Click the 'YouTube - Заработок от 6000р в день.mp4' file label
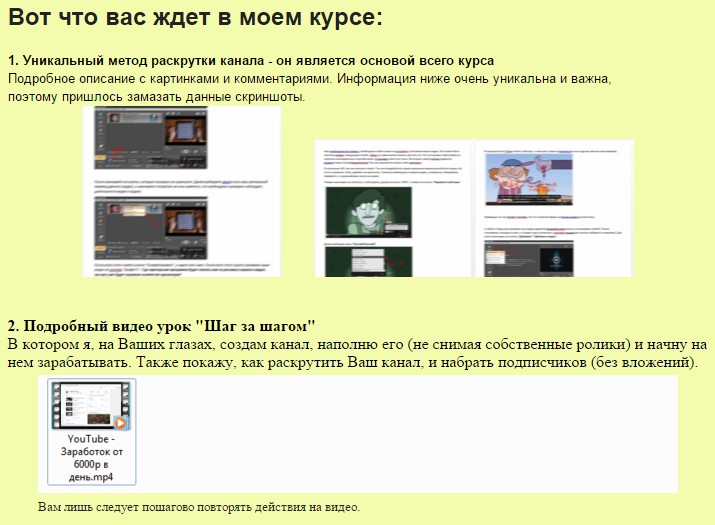The height and width of the screenshot is (525, 715). coord(91,457)
